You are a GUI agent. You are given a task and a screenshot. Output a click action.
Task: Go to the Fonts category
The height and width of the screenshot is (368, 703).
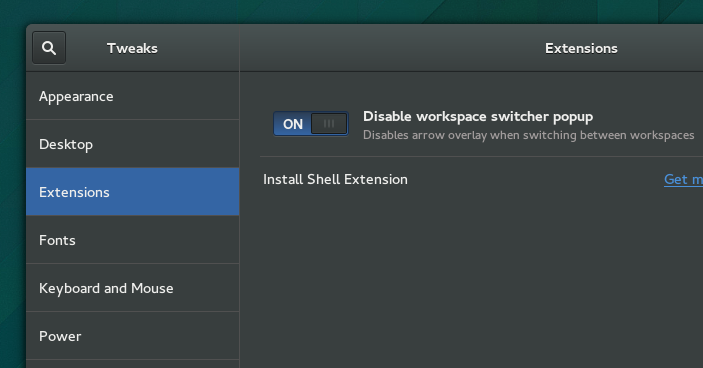(132, 240)
